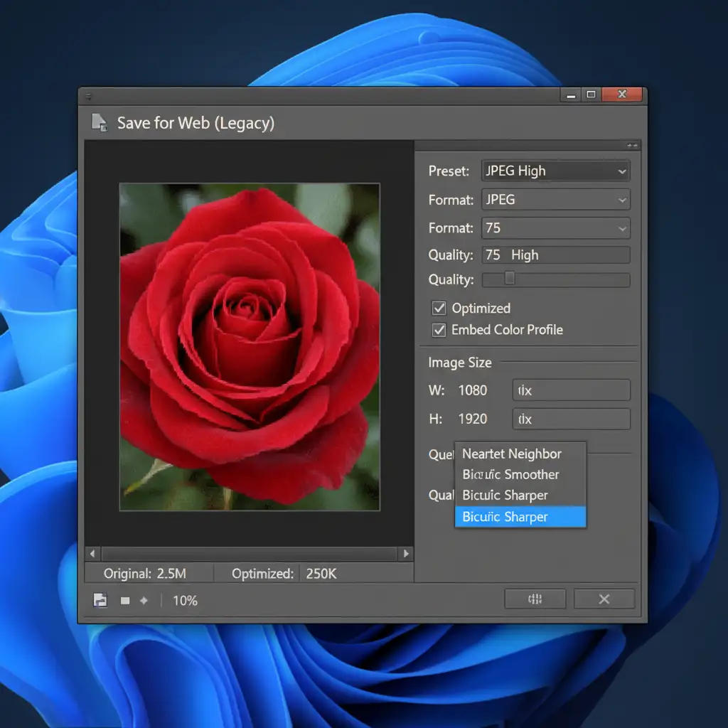This screenshot has height=728, width=728.
Task: Click the document icon beside Save for Web title
Action: point(100,122)
